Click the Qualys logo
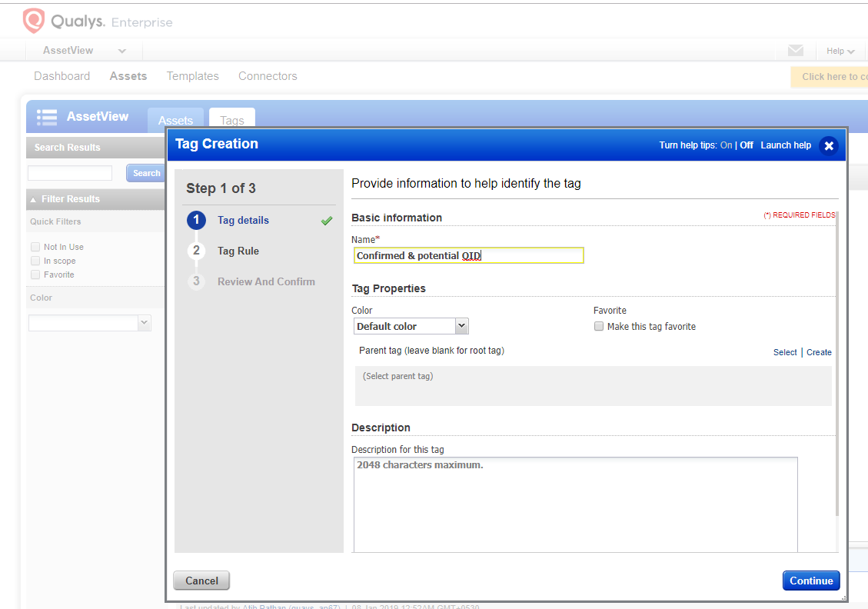Screen dimensions: 868x609 click(34, 21)
